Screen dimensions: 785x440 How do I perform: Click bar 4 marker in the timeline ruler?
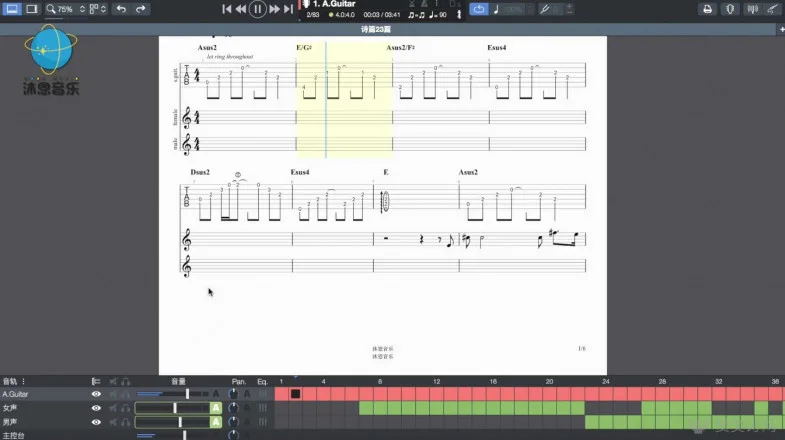click(x=323, y=381)
